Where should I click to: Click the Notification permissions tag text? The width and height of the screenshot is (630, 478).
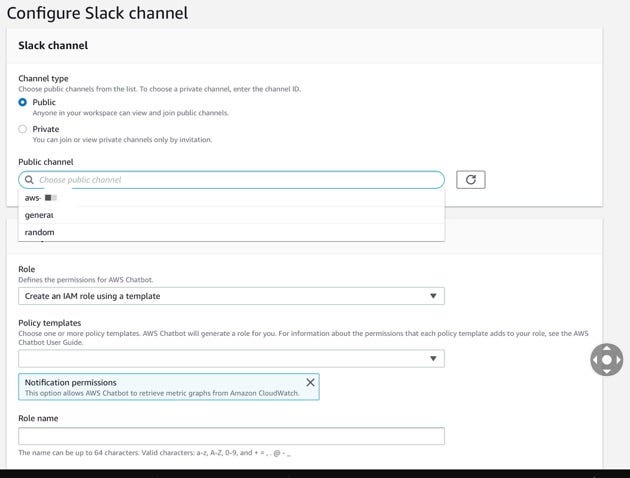click(x=71, y=382)
